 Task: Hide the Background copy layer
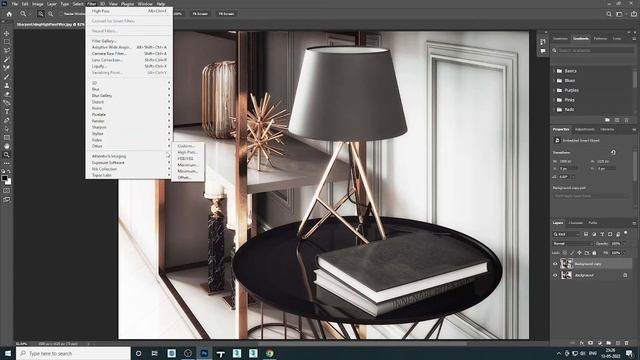tap(555, 264)
